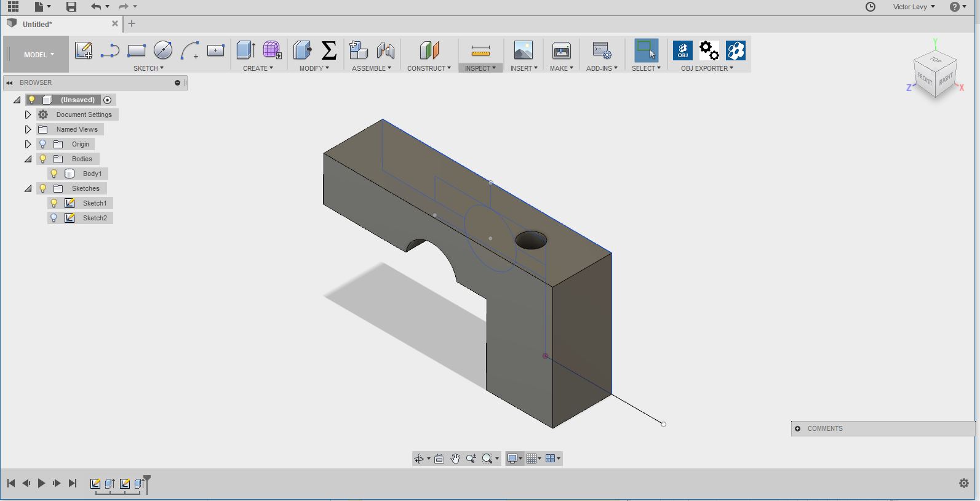Open the CONSTRUCT menu
Viewport: 980px width, 501px height.
point(429,68)
